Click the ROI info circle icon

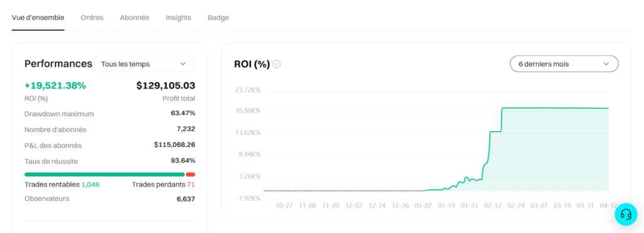pos(277,64)
